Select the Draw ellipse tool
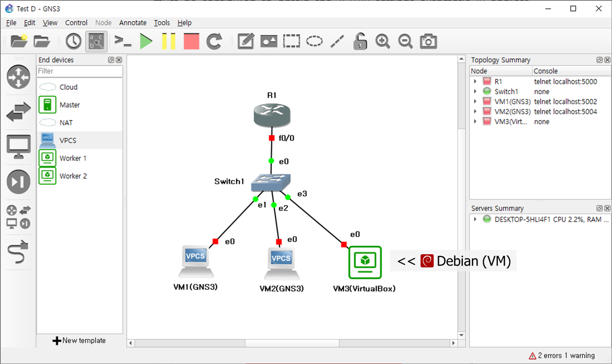Viewport: 612px width, 364px height. pyautogui.click(x=314, y=41)
